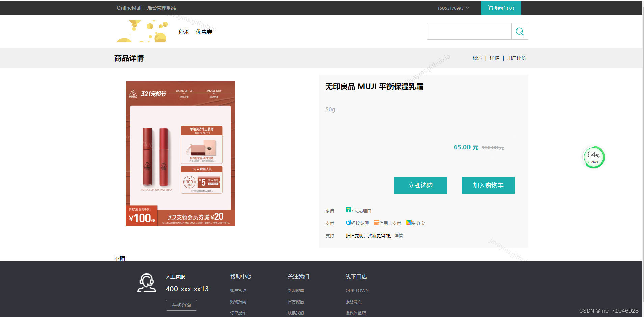Open the 后台管理系统 admin system link
Screen dimensions: 644x317
click(161, 8)
